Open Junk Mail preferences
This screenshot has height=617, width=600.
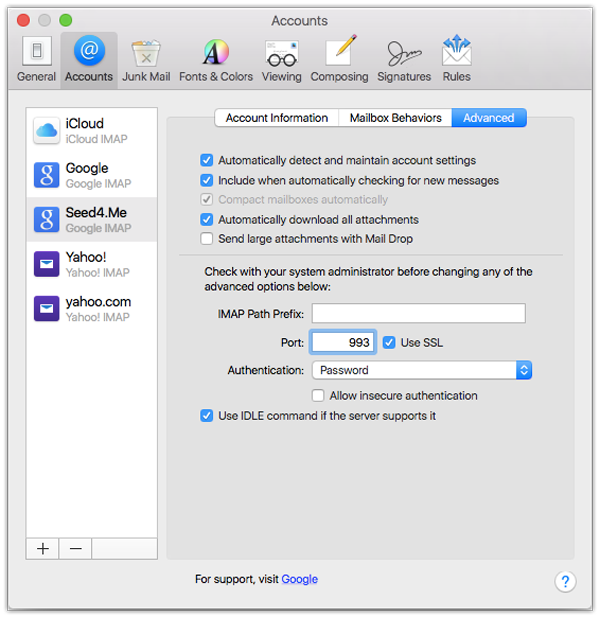click(x=146, y=59)
